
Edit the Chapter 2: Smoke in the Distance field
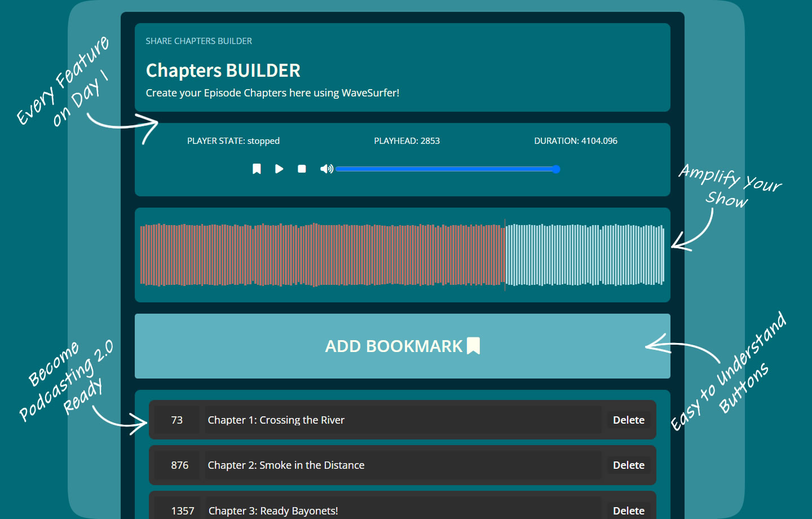pyautogui.click(x=403, y=465)
